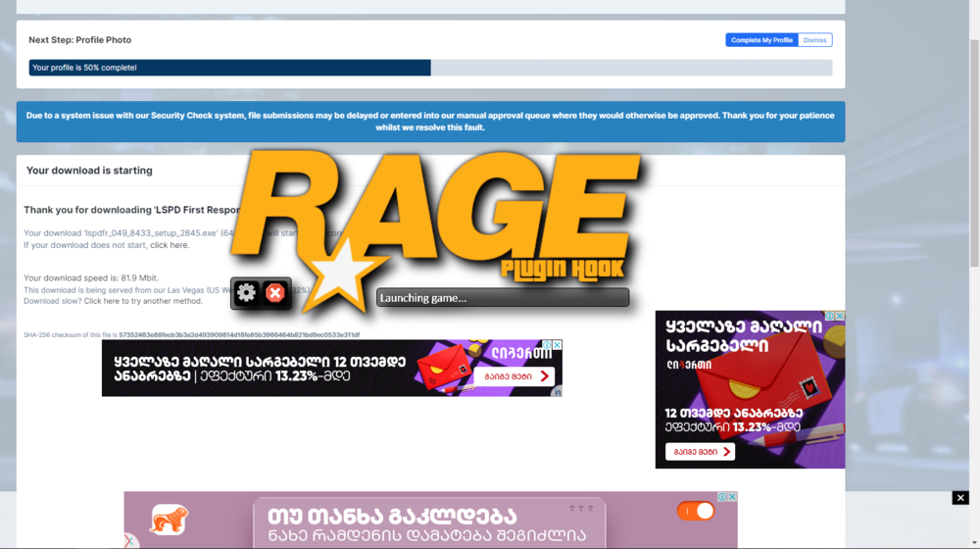Click 'Next Step: Profile Photo' text

coord(80,40)
